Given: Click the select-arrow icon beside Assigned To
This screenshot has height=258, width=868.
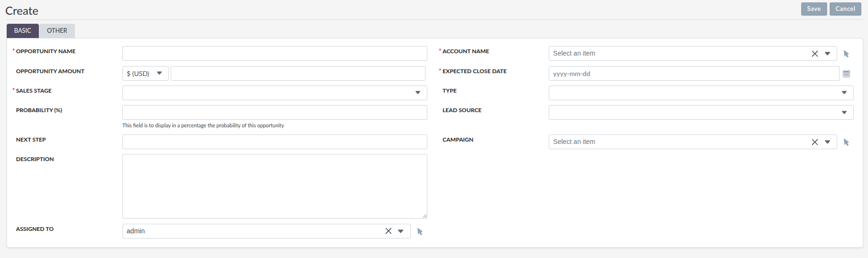Looking at the screenshot, I should pos(420,231).
